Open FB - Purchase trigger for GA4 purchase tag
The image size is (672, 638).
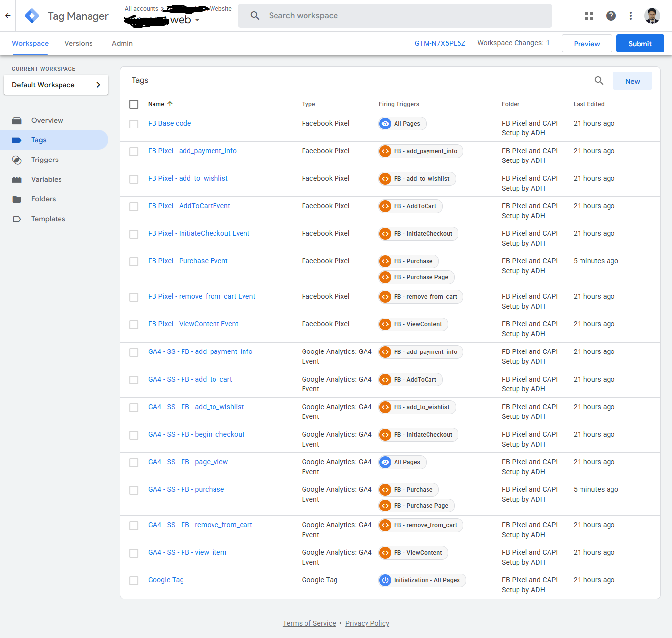pos(408,490)
